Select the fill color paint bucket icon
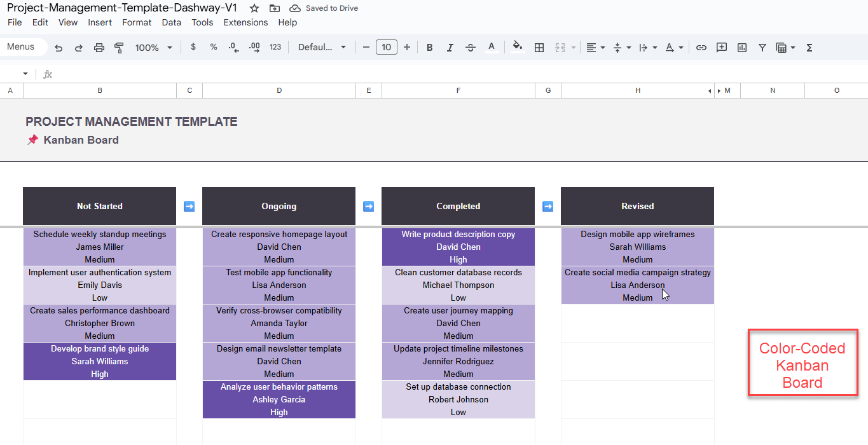868x445 pixels. [x=517, y=47]
